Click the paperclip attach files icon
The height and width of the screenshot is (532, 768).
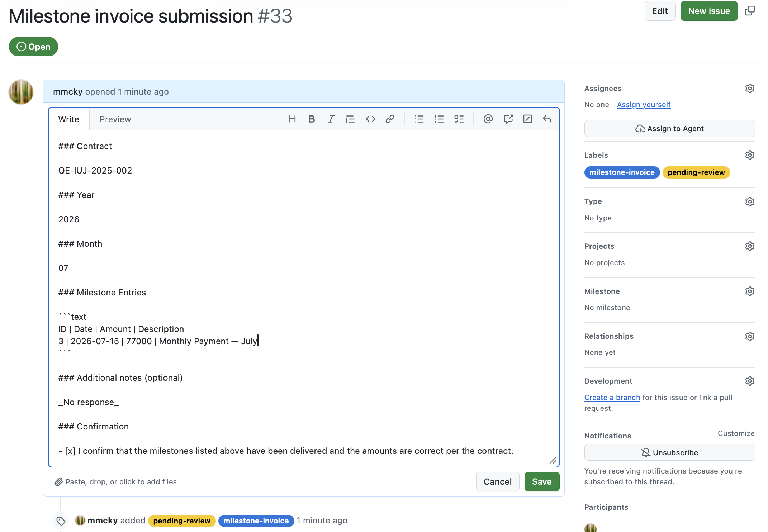point(59,482)
